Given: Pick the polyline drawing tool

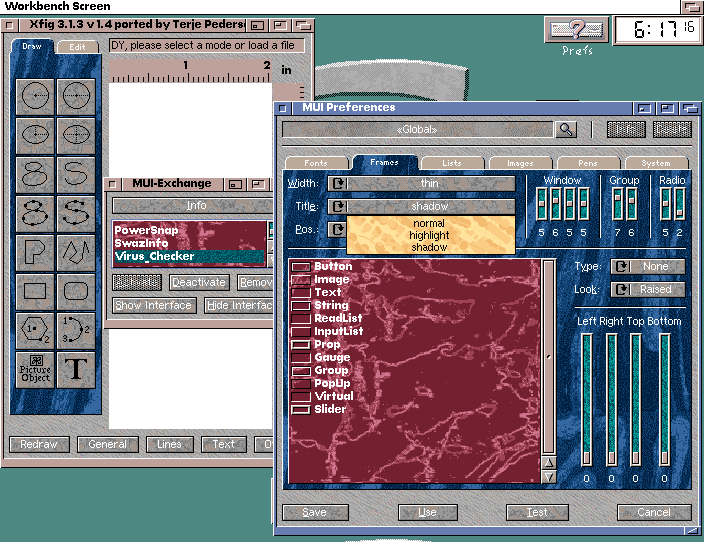Looking at the screenshot, I should coord(75,251).
